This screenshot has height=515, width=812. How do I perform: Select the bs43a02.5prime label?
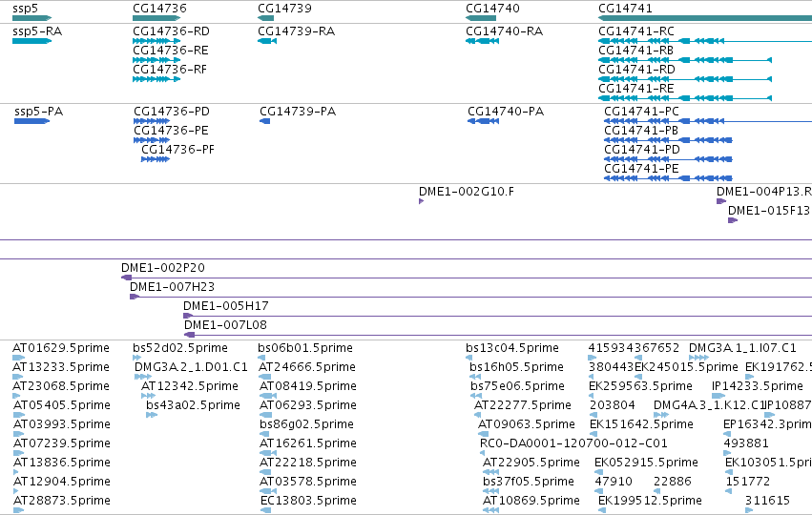pos(193,405)
